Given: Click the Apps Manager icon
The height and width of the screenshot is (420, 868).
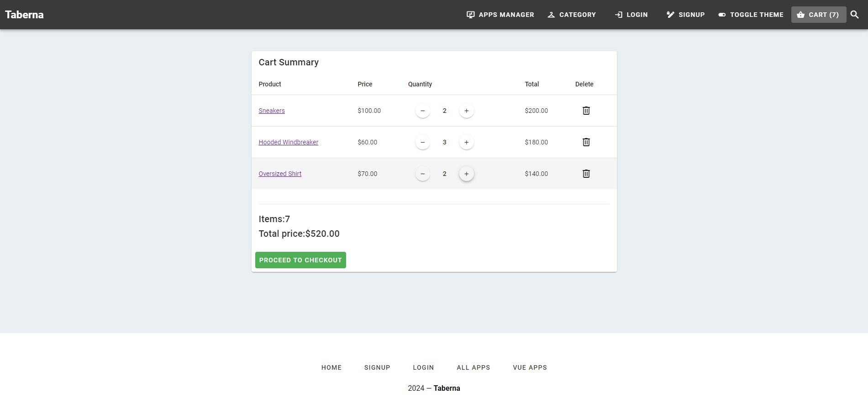Looking at the screenshot, I should tap(470, 14).
